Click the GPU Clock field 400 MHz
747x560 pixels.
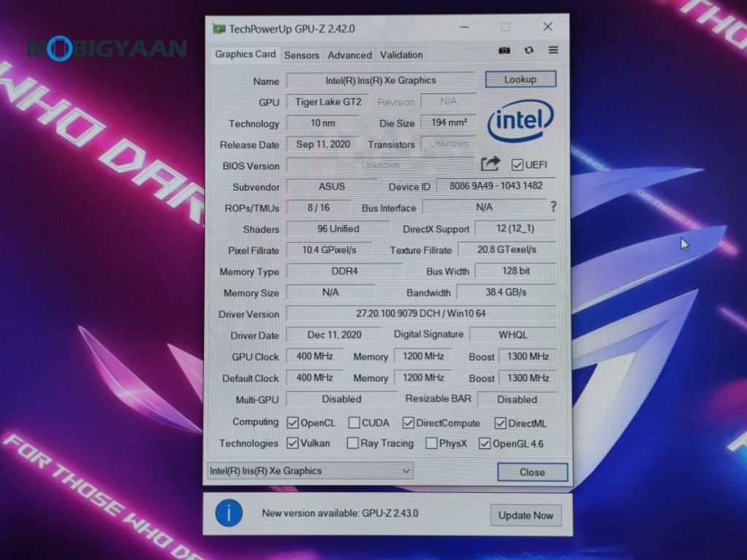click(x=314, y=356)
